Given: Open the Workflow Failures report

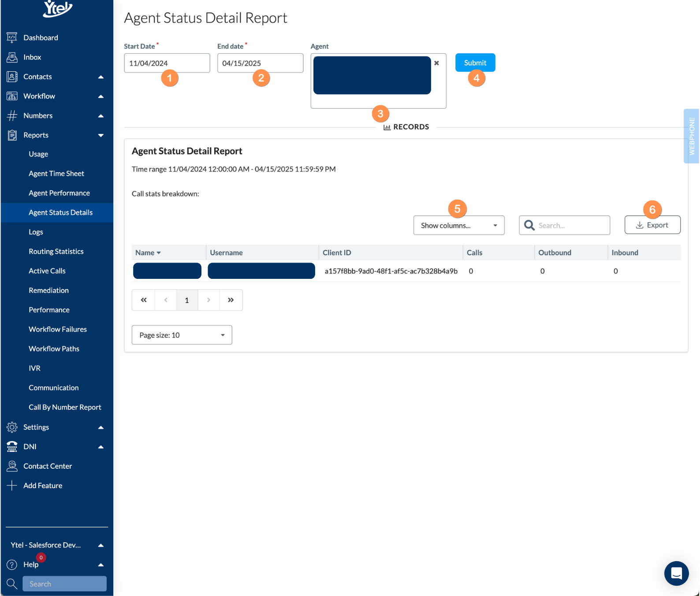Looking at the screenshot, I should (58, 329).
